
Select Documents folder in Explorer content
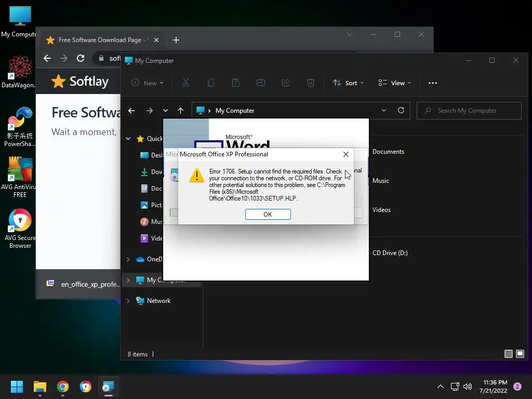(x=388, y=152)
